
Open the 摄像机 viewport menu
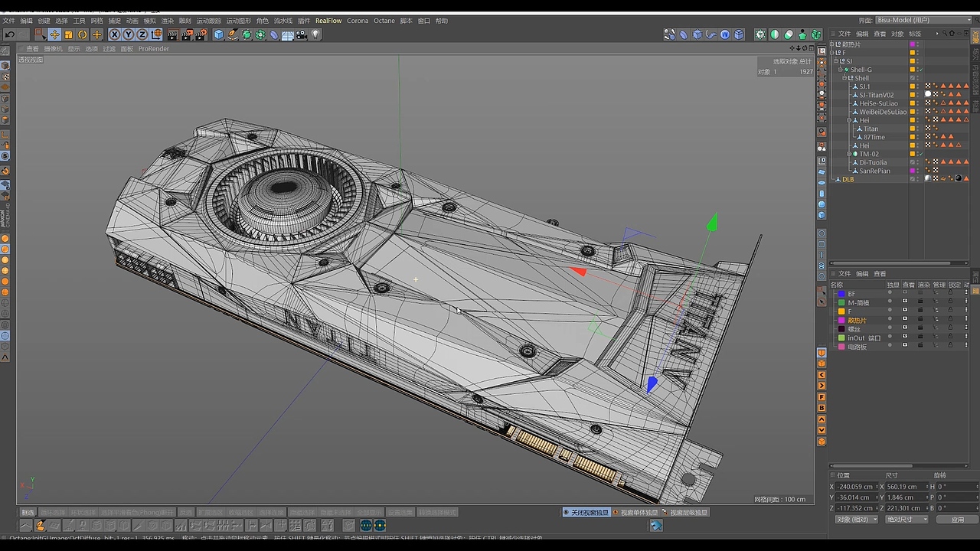pyautogui.click(x=53, y=49)
